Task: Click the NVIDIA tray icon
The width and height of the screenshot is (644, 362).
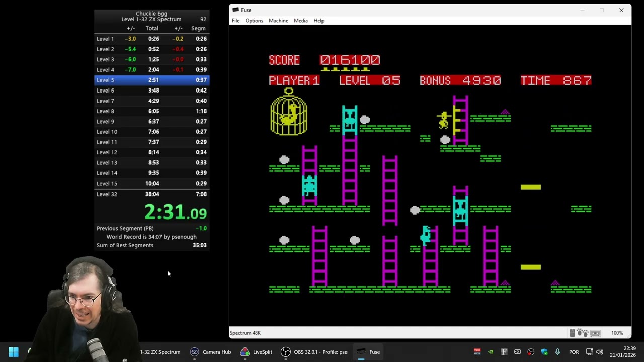Action: point(491,352)
